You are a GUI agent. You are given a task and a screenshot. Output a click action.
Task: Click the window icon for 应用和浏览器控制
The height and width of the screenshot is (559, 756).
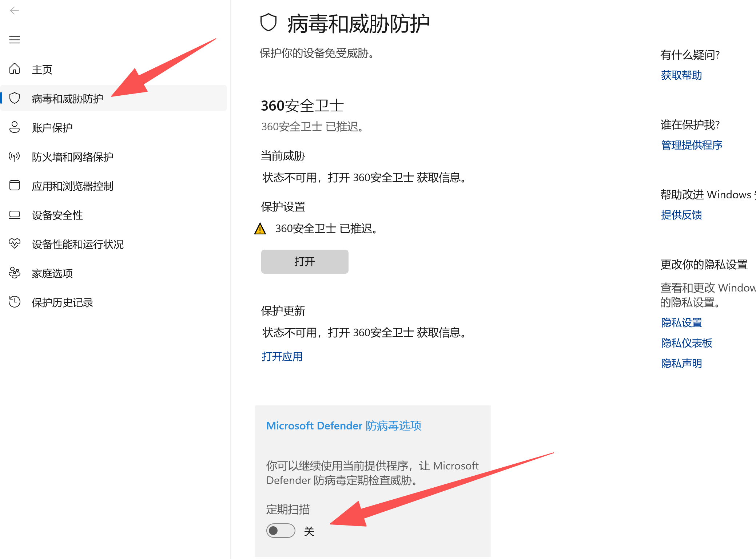pyautogui.click(x=15, y=185)
